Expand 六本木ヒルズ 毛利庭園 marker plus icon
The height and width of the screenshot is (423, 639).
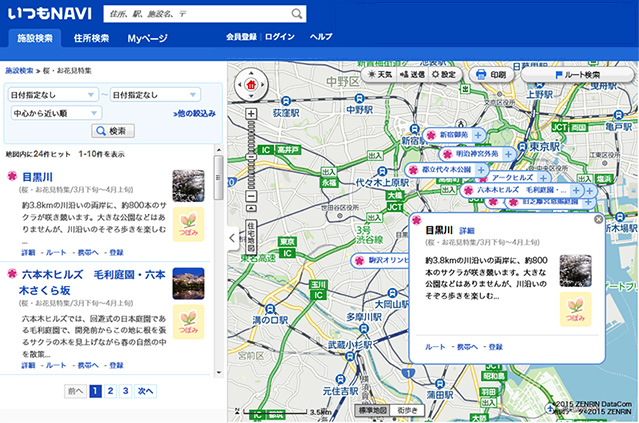tap(576, 190)
